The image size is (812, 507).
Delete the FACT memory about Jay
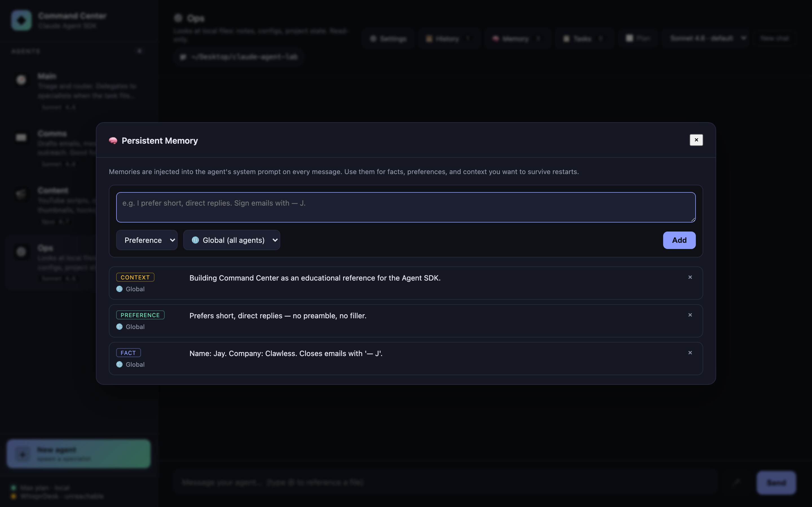point(690,353)
